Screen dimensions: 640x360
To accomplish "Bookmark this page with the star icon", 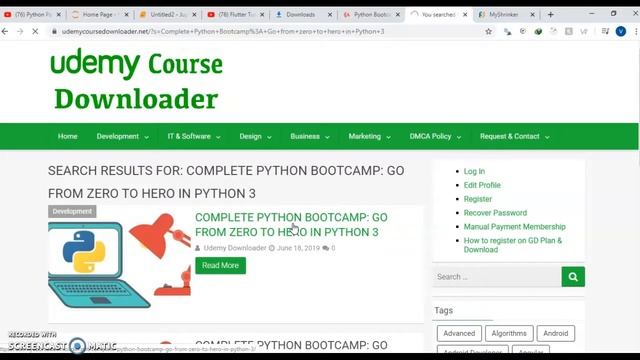I will pos(488,31).
